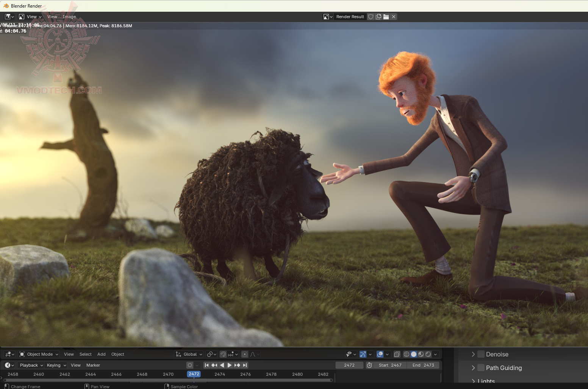Open the Keying popover in timeline
The width and height of the screenshot is (588, 389).
(56, 365)
